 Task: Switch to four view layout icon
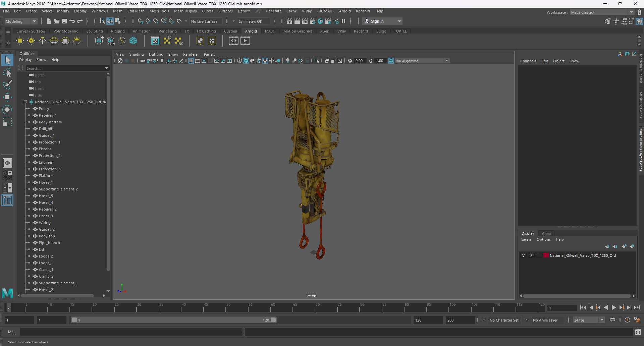tap(7, 175)
